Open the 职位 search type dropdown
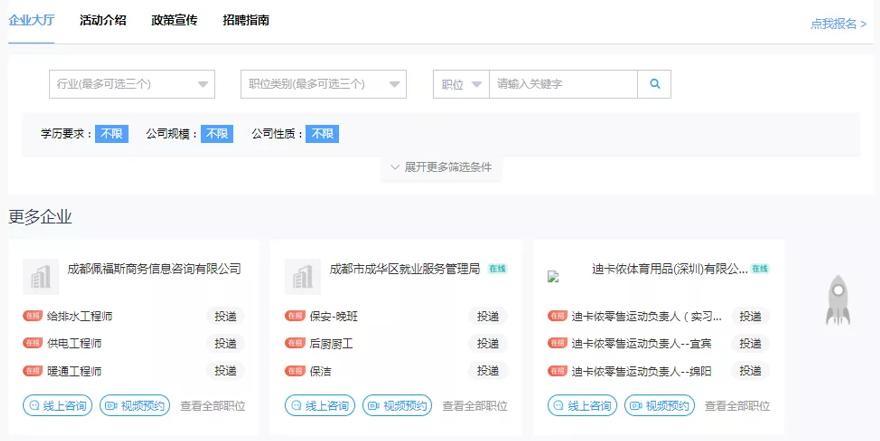This screenshot has width=880, height=441. (461, 84)
